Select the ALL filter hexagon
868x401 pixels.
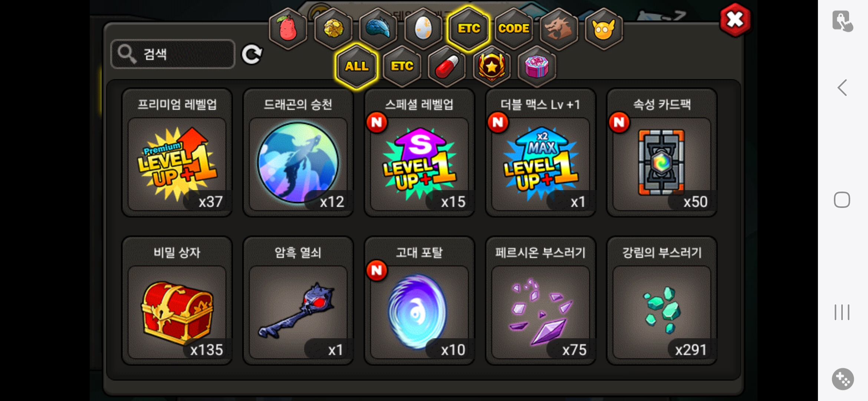click(x=356, y=66)
